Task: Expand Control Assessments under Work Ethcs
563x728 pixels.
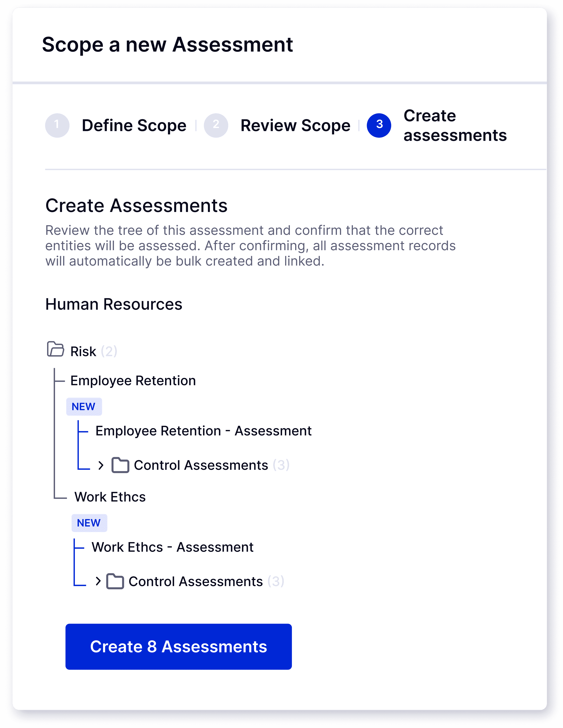Action: (x=98, y=581)
